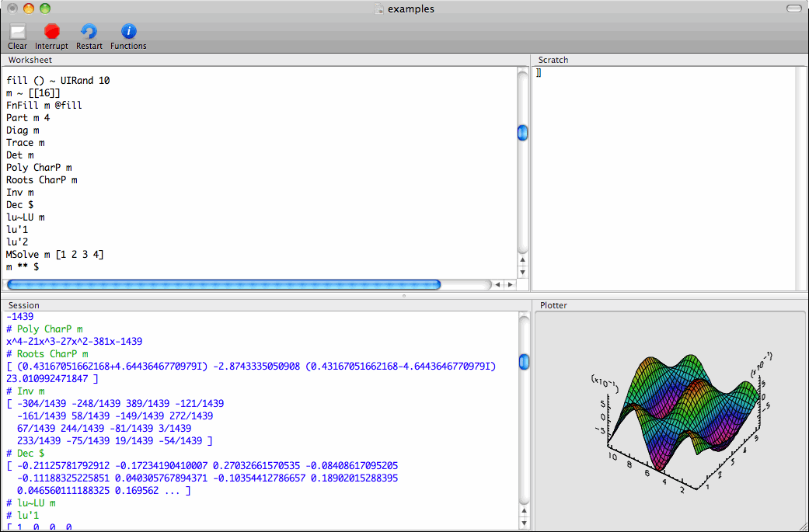Click the Worksheet vertical scrollbar thumb
The image size is (809, 532).
523,133
